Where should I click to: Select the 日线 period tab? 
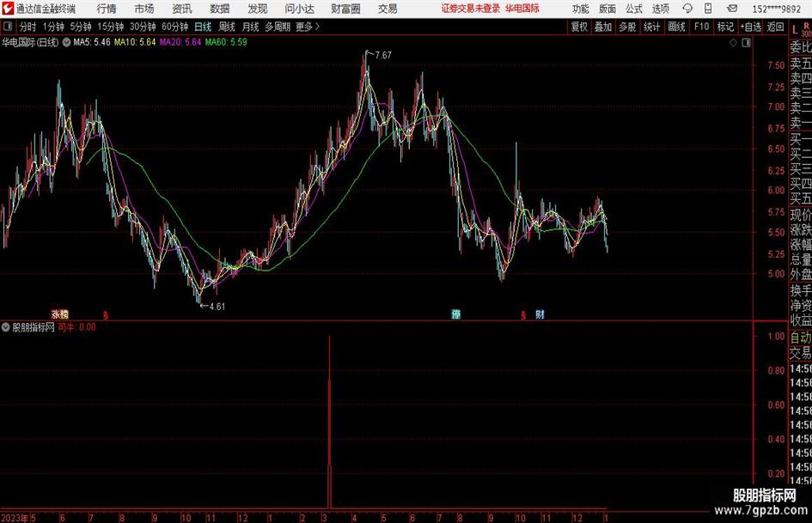pos(203,27)
